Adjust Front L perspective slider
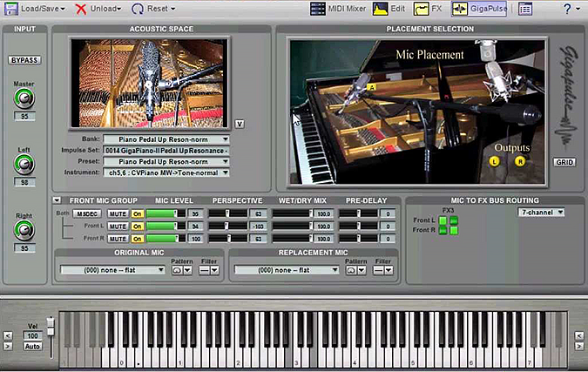This screenshot has height=372, width=588. click(227, 227)
